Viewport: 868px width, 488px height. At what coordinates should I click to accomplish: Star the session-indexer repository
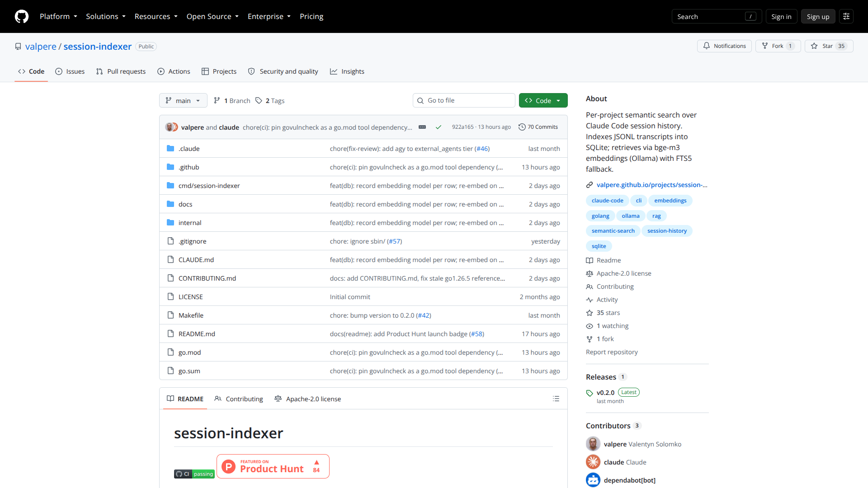pyautogui.click(x=829, y=46)
